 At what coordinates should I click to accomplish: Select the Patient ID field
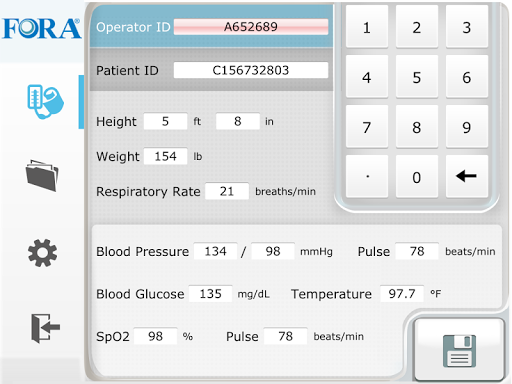(x=251, y=70)
